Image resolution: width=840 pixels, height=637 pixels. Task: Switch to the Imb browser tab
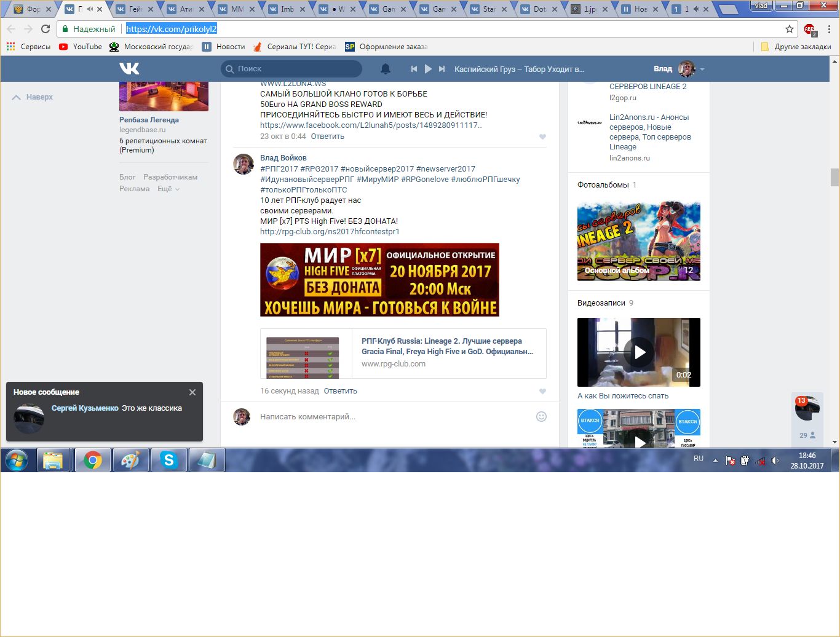[x=288, y=9]
